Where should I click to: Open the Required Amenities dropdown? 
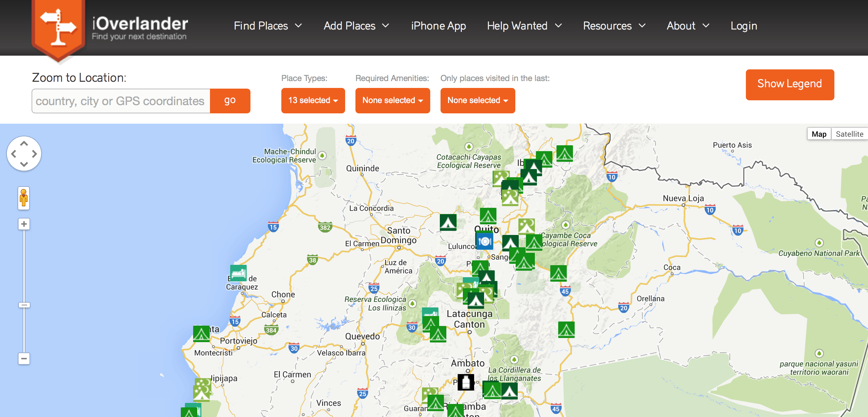pos(392,100)
